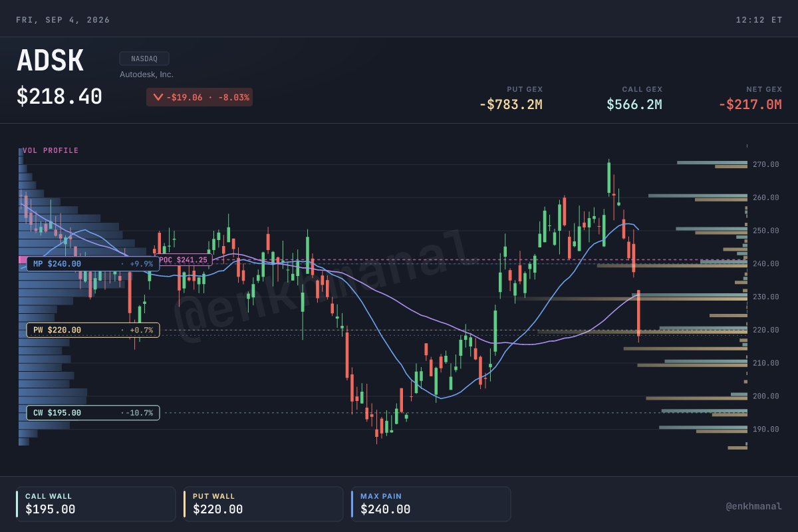Open the PUT WALL $220.00 card

pyautogui.click(x=263, y=504)
